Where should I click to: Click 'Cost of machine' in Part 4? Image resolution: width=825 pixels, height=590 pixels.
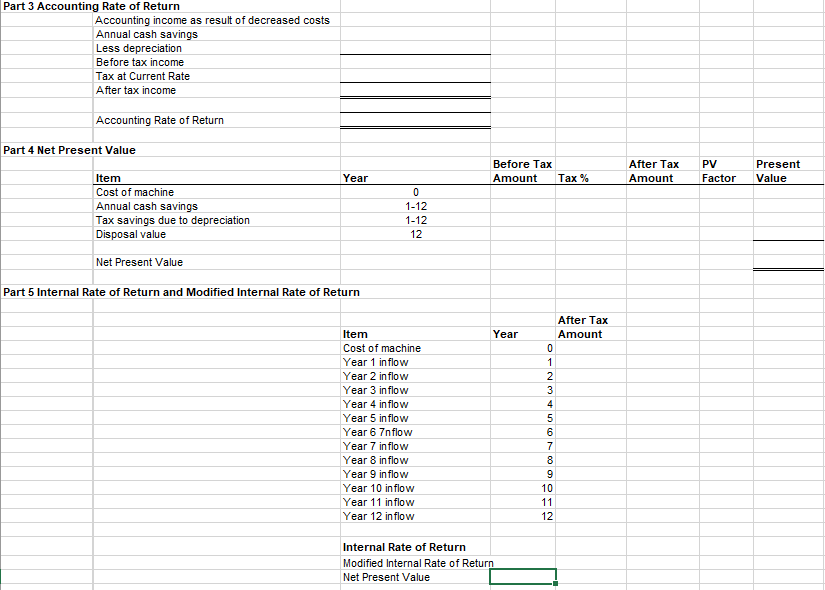click(x=135, y=192)
